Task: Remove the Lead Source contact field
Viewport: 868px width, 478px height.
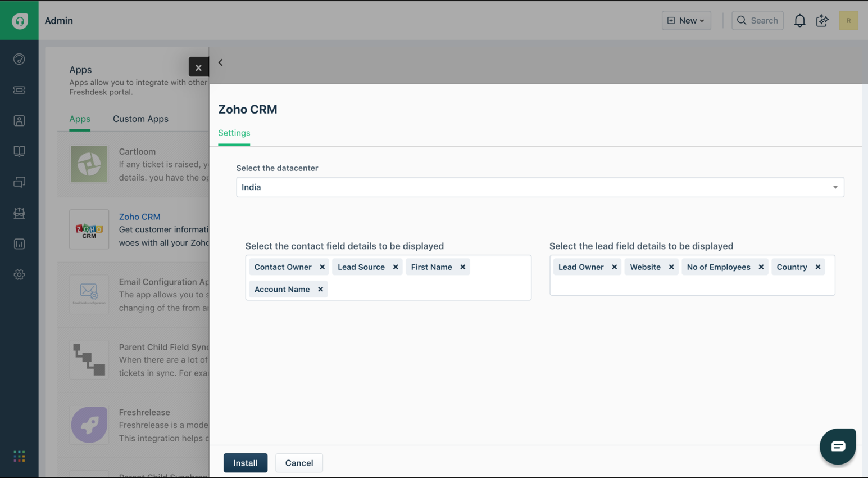Action: point(396,267)
